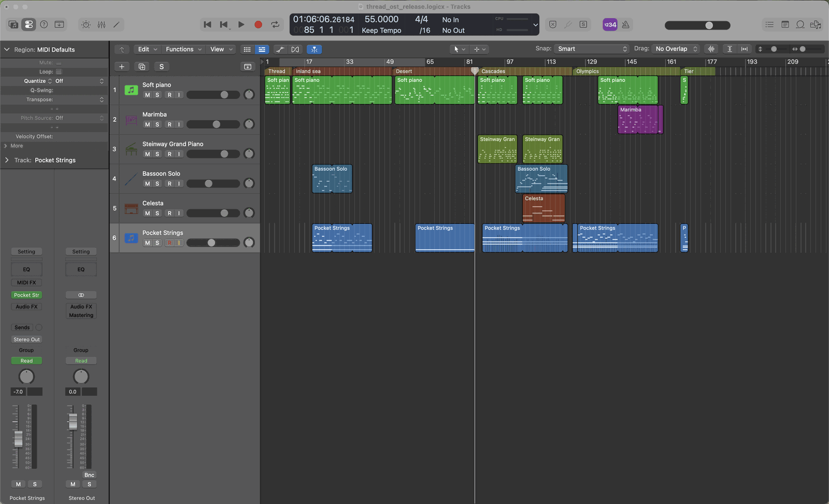
Task: Click the MIDI FX slot
Action: [26, 282]
